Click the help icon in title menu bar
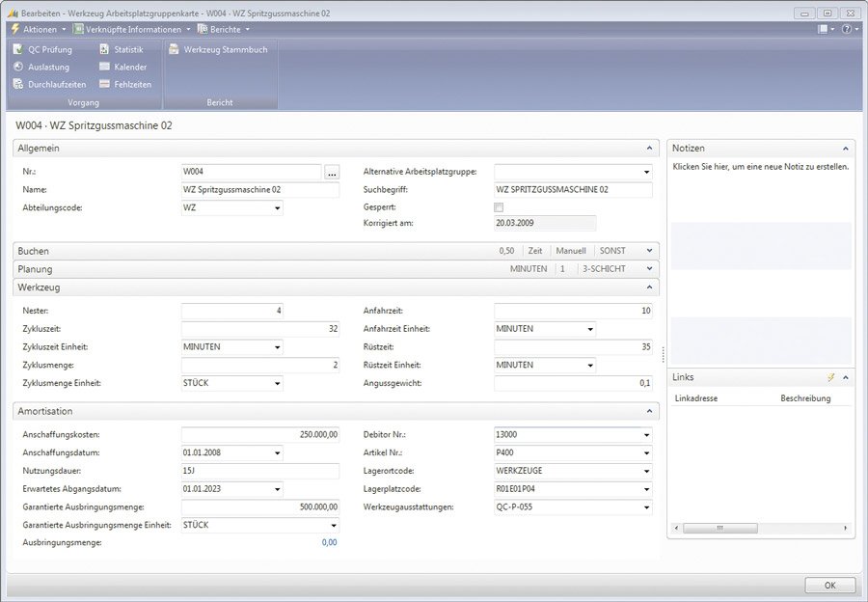Screen dimensions: 868x602 (846, 29)
